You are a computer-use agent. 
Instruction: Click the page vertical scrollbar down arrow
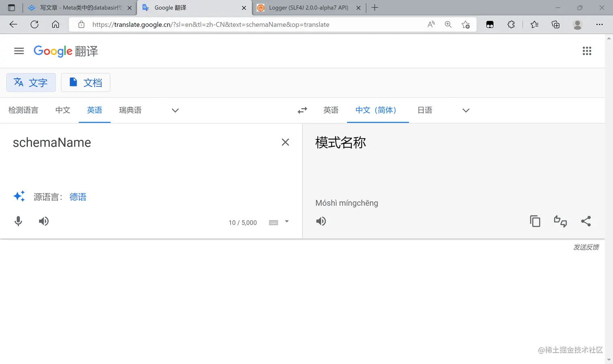pos(609,360)
